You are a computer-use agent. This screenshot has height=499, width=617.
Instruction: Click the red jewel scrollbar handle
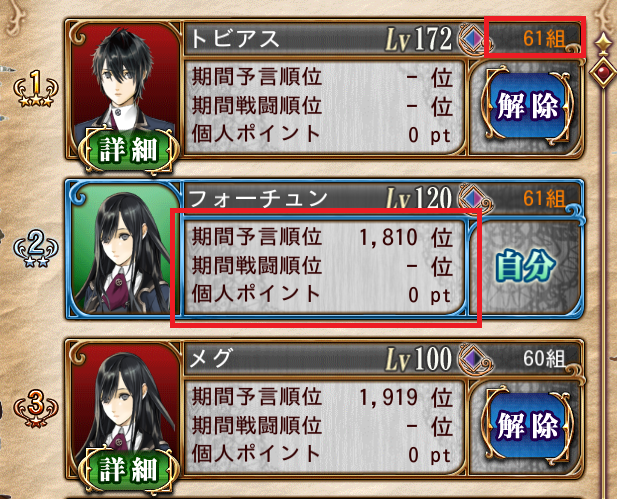click(603, 72)
